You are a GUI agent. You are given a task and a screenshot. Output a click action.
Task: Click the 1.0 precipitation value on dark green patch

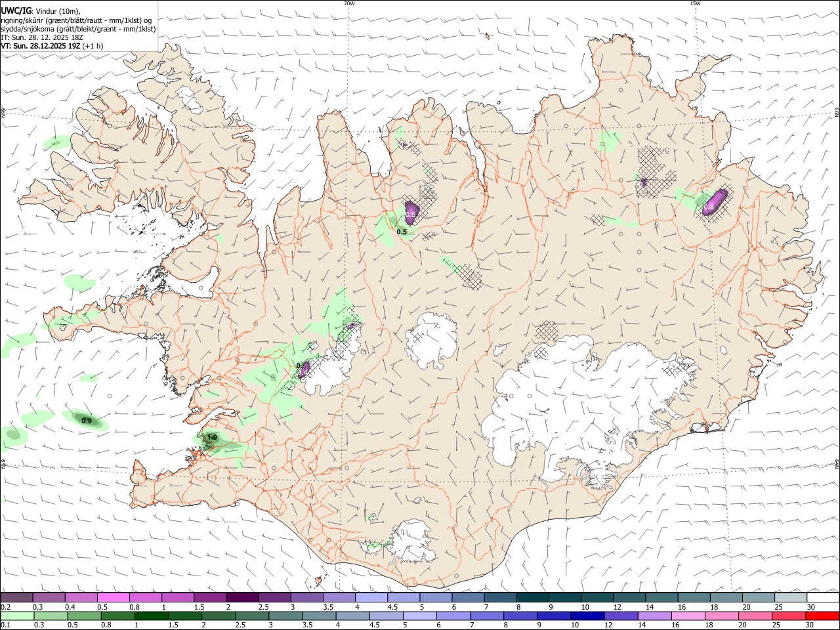coord(212,437)
